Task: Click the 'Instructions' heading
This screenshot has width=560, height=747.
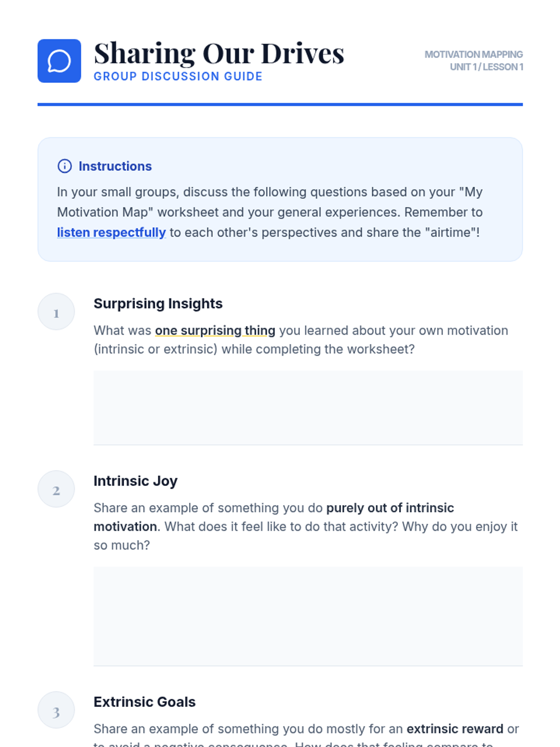Action: coord(115,166)
